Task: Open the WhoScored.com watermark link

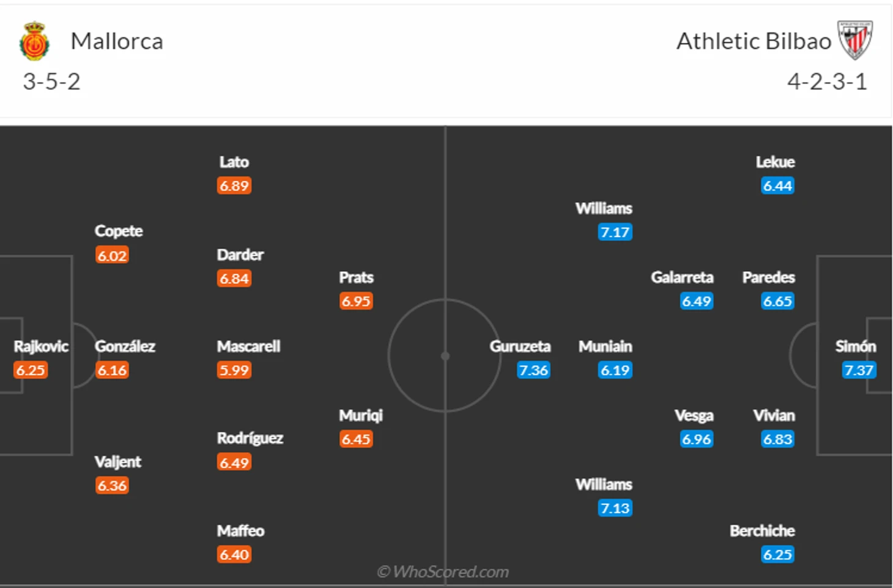Action: [443, 572]
